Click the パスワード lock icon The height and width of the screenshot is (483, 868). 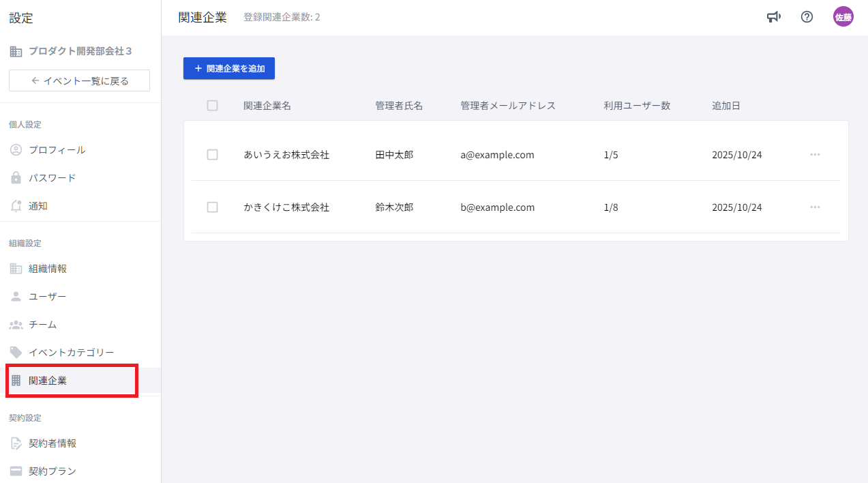click(x=16, y=178)
